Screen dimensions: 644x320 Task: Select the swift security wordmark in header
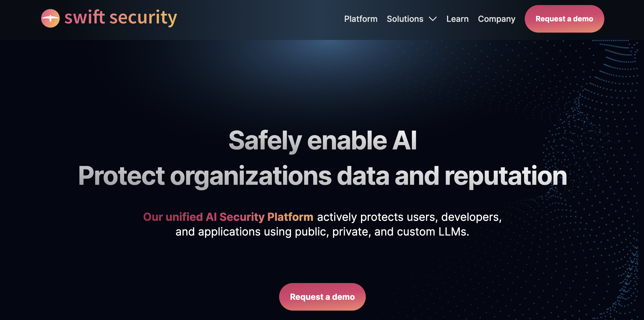121,18
